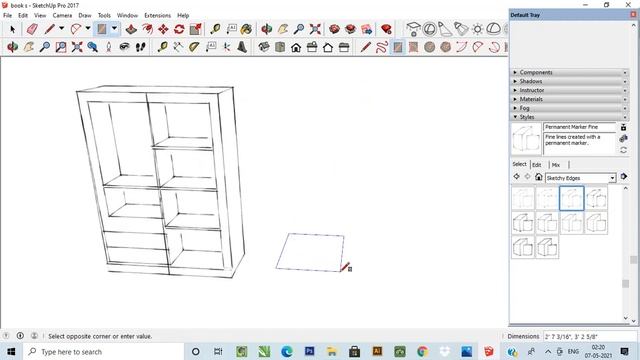Close the Default Tray

[x=633, y=15]
